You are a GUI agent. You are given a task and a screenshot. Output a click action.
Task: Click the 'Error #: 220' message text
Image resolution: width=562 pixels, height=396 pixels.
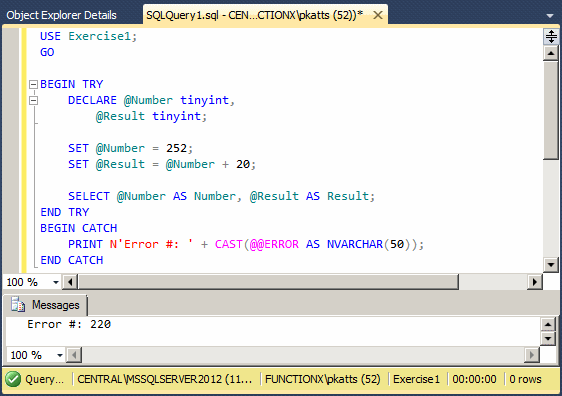pyautogui.click(x=69, y=324)
